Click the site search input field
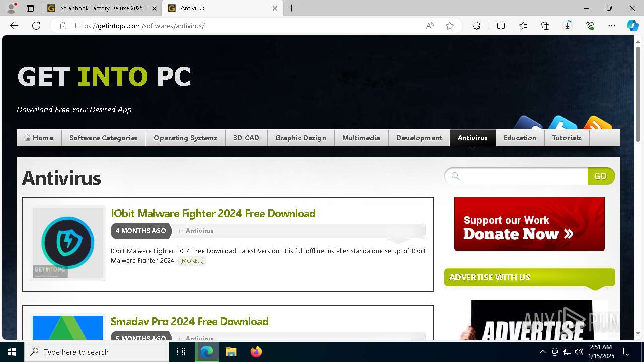 point(516,176)
